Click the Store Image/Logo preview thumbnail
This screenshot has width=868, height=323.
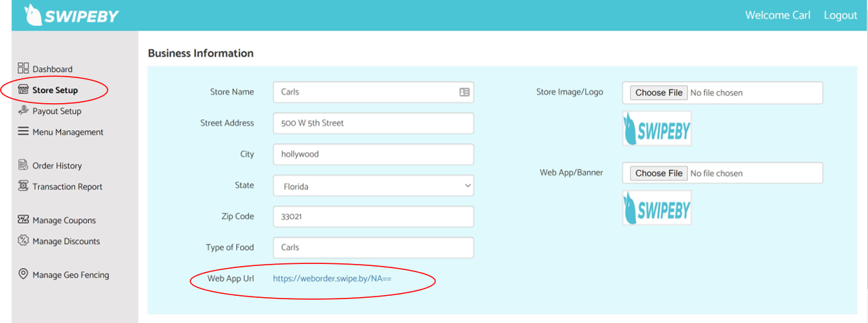[x=657, y=128]
